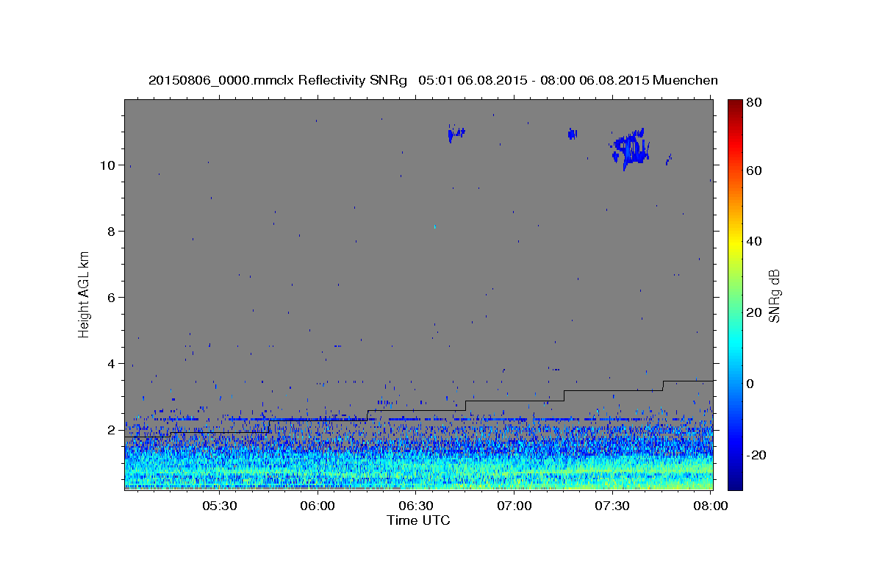Click the colorbar value 20

pos(753,313)
